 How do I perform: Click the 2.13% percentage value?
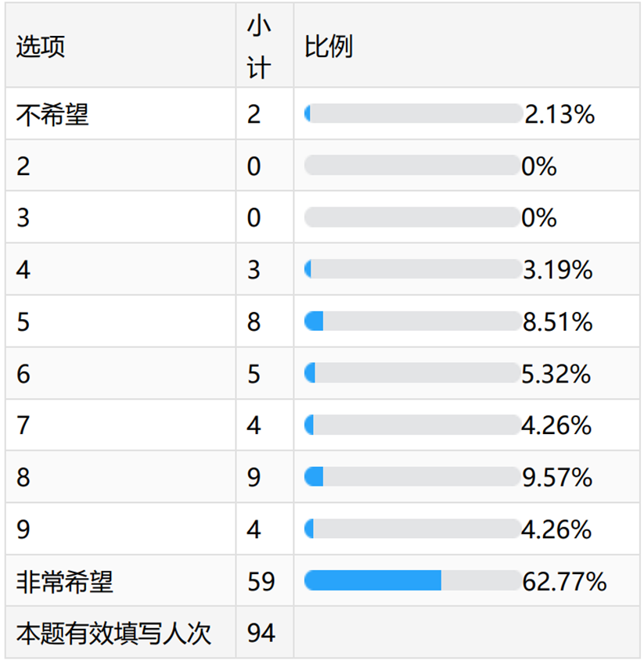click(x=559, y=115)
